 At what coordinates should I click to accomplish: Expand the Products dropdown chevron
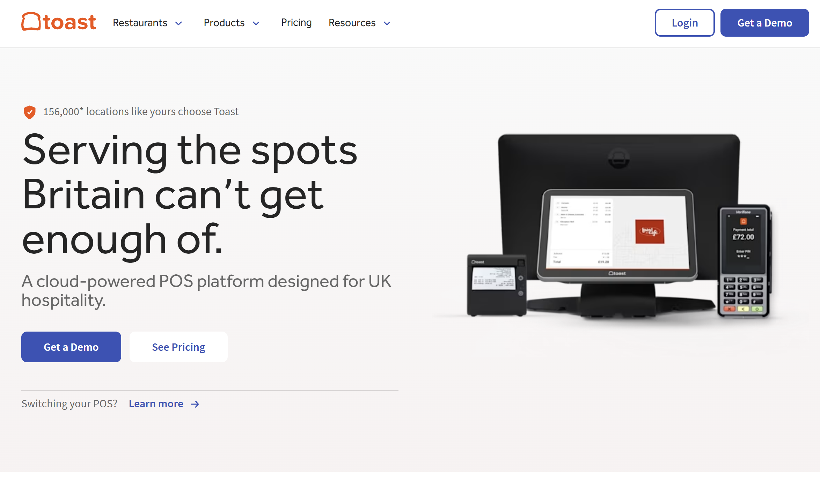click(256, 23)
